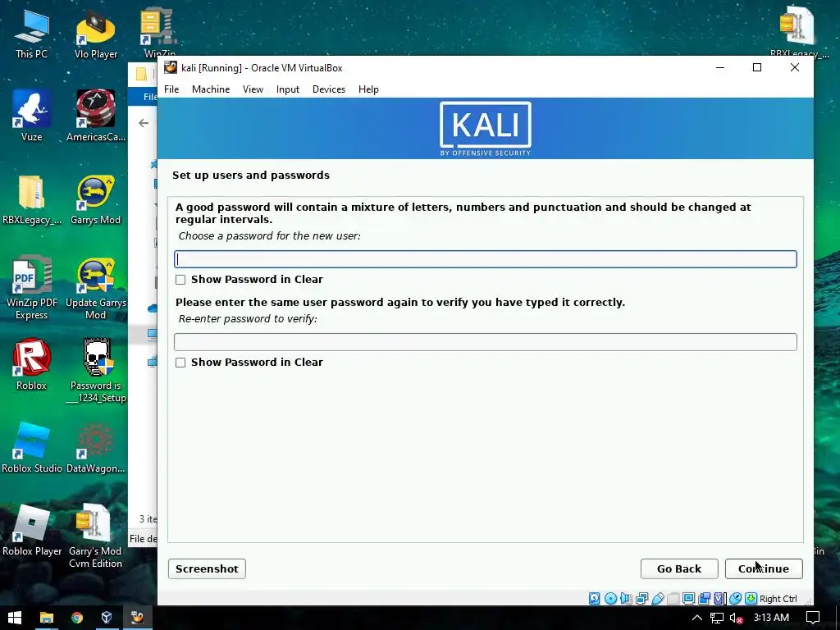Viewport: 840px width, 630px height.
Task: Select the RBXLegacy zip file at top right
Action: (x=798, y=31)
